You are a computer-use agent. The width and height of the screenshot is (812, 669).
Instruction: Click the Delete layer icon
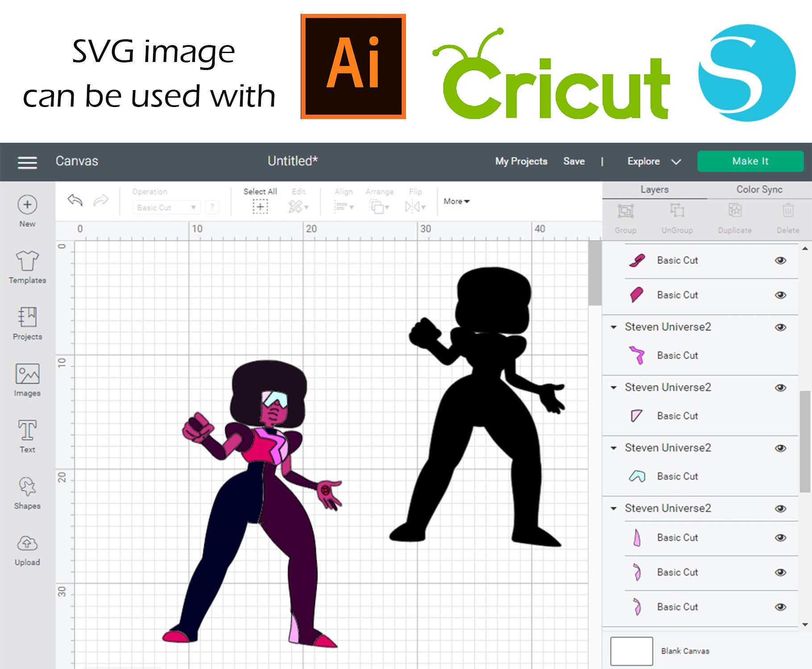[x=788, y=210]
